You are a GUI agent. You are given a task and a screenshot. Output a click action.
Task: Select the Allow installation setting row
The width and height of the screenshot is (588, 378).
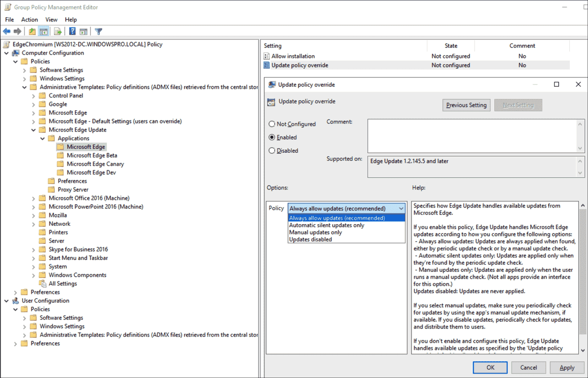coord(416,56)
